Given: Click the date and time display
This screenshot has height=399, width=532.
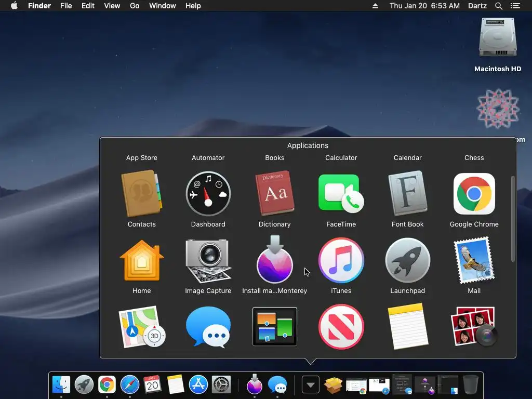Looking at the screenshot, I should pyautogui.click(x=424, y=6).
